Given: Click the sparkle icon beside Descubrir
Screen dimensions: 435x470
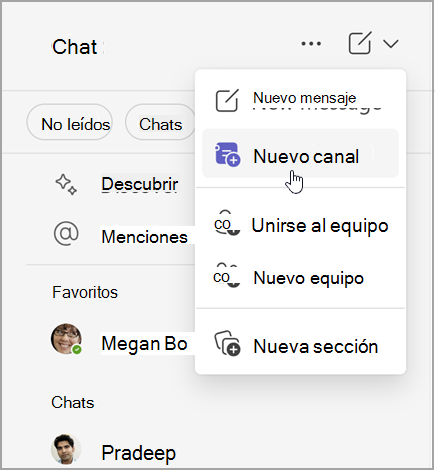Looking at the screenshot, I should [x=66, y=184].
